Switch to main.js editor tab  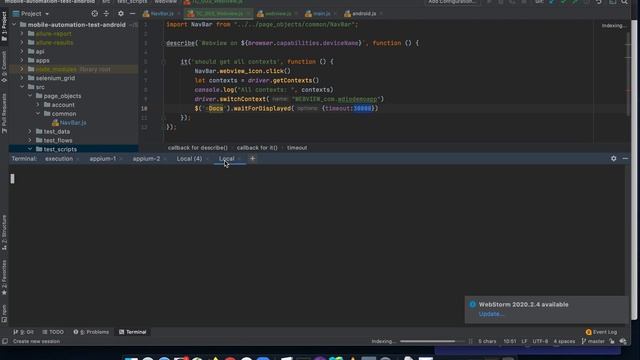[321, 13]
